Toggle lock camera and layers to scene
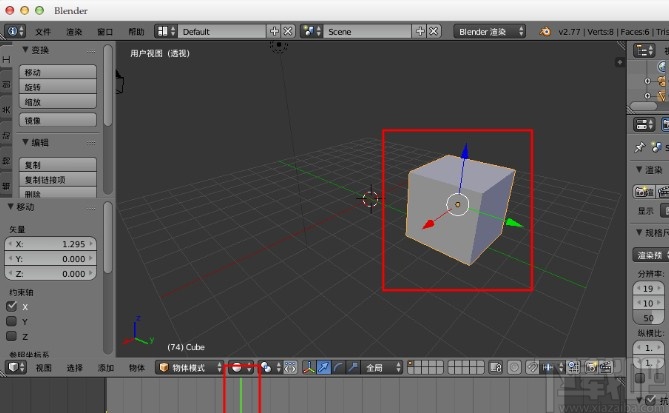 point(496,367)
